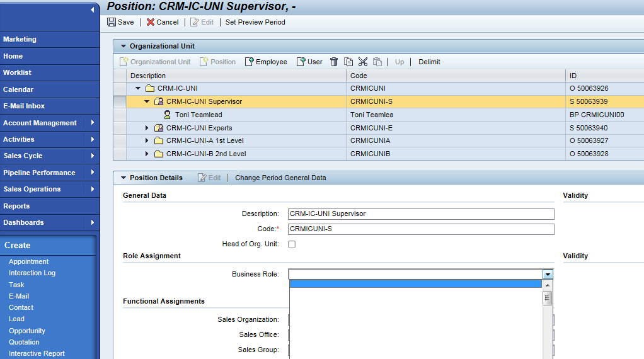The height and width of the screenshot is (359, 644).
Task: Open the Business Role dropdown arrow
Action: click(548, 275)
